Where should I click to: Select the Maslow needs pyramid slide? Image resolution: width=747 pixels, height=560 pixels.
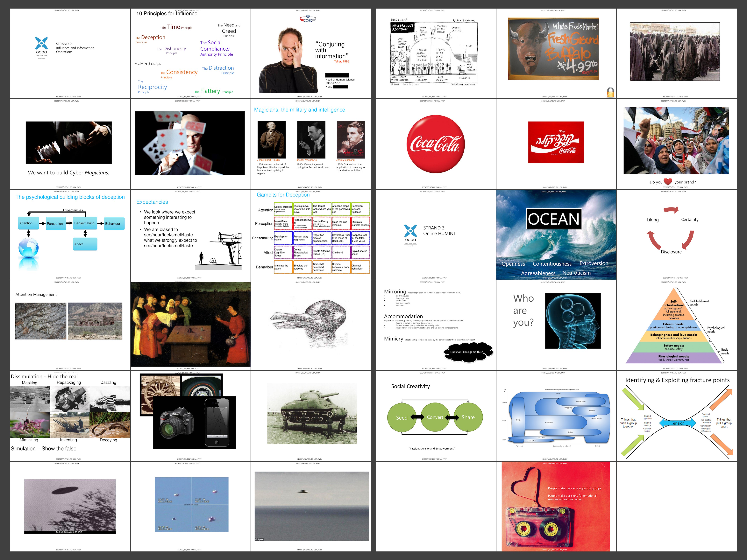coord(677,325)
